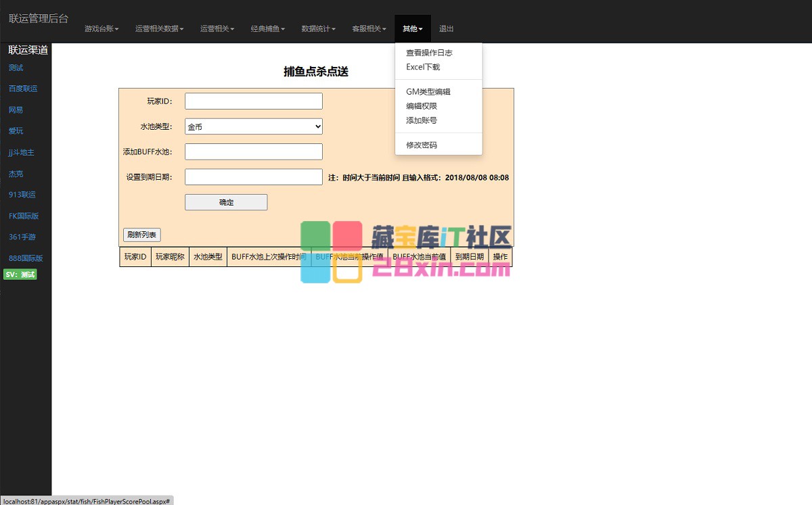Screen dimensions: 812x505
Task: Expand the 经典捕鱼 menu
Action: [x=268, y=29]
